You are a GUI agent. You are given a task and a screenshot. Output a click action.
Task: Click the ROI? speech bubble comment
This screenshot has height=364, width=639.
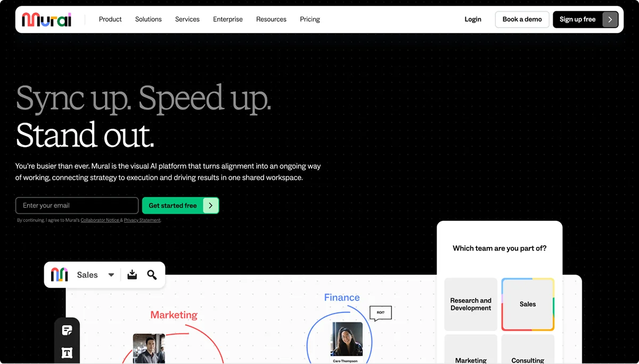tap(380, 313)
